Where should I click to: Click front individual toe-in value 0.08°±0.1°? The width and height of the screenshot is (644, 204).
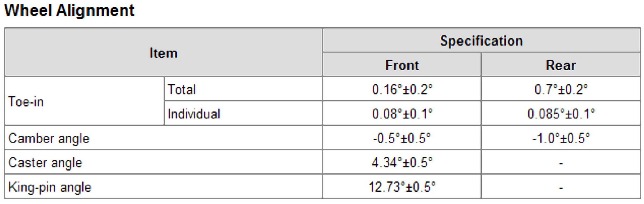(x=402, y=114)
